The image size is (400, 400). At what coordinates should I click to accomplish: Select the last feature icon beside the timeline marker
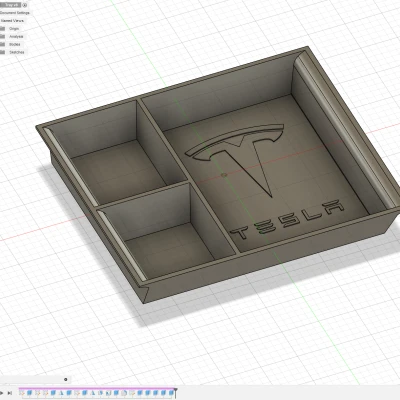[171, 393]
